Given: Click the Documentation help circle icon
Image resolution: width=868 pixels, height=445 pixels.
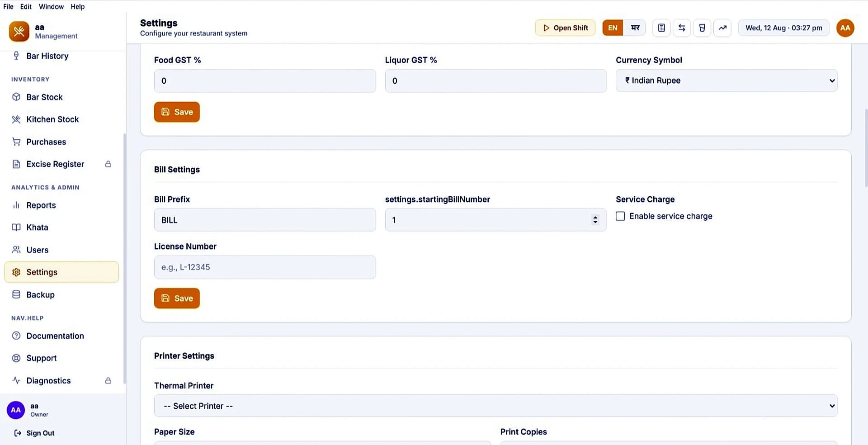Looking at the screenshot, I should [x=16, y=336].
